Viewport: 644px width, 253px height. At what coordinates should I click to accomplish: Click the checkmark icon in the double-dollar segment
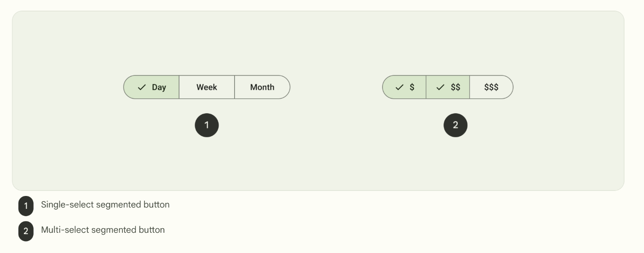(441, 87)
